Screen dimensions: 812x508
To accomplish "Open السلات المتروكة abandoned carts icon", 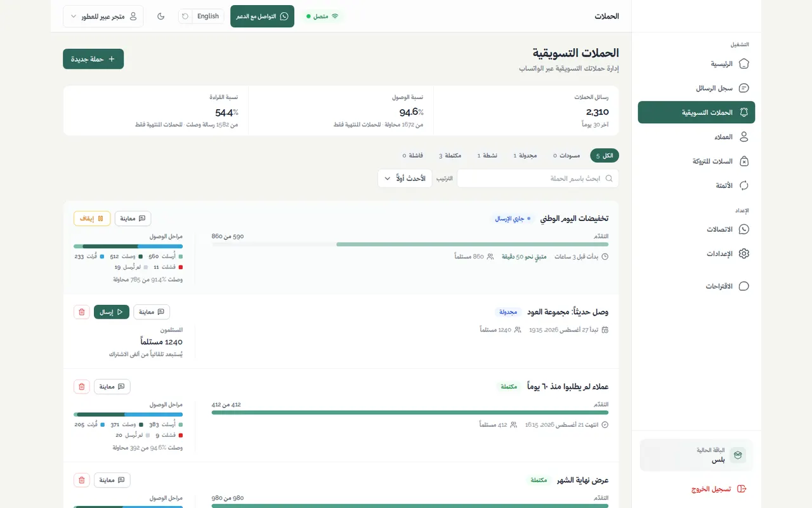I will click(x=744, y=161).
